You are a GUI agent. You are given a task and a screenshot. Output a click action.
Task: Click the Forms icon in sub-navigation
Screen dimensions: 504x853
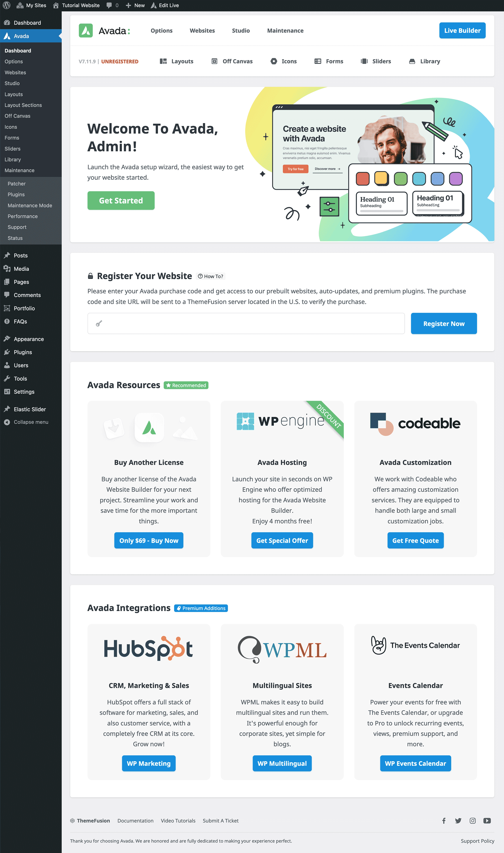pyautogui.click(x=318, y=61)
